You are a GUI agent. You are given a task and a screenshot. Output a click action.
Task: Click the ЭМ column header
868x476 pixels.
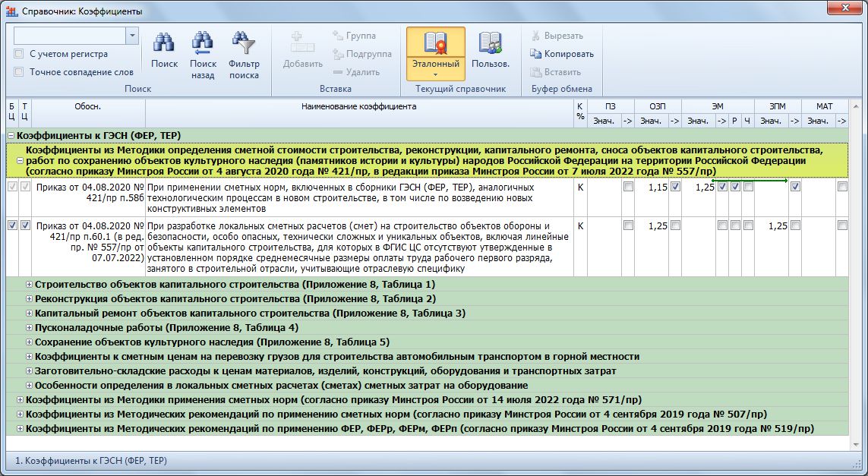(718, 106)
